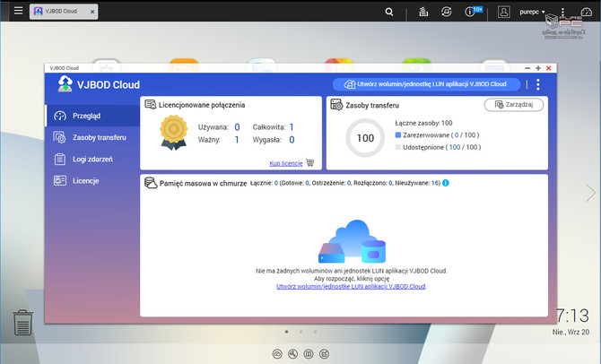Open external devices icon in top bar
This screenshot has height=364, width=601.
(446, 12)
